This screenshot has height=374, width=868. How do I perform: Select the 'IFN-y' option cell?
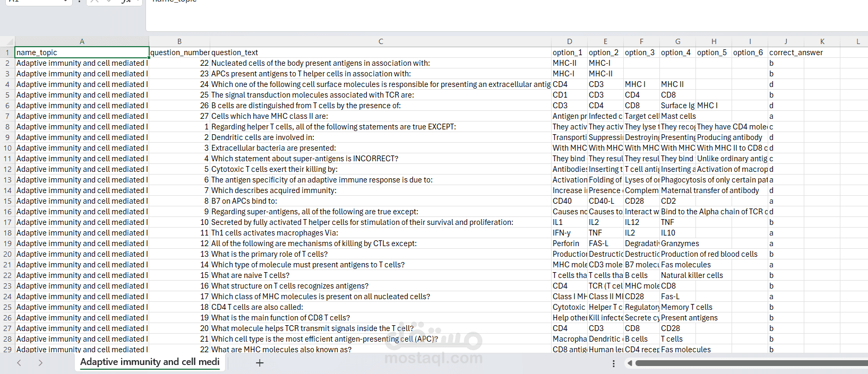pyautogui.click(x=570, y=233)
